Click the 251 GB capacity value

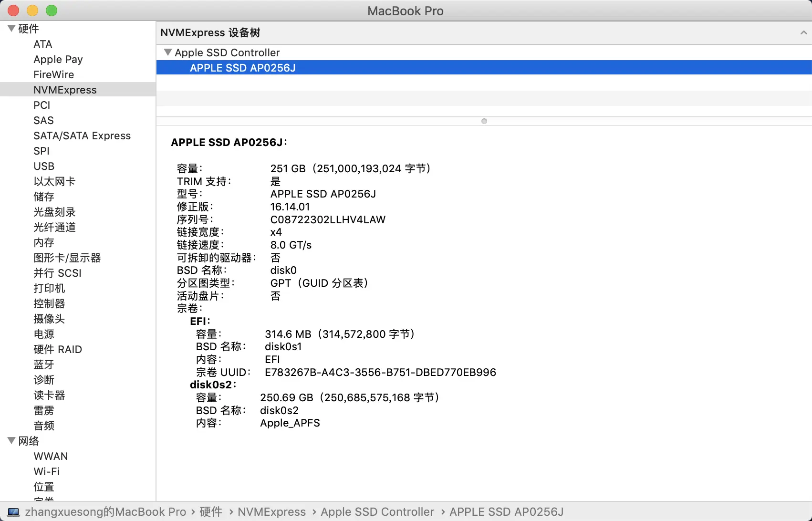point(351,168)
